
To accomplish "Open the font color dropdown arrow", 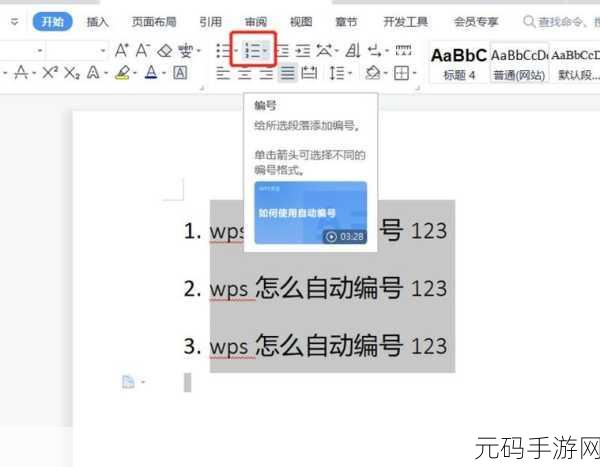I will click(x=164, y=73).
